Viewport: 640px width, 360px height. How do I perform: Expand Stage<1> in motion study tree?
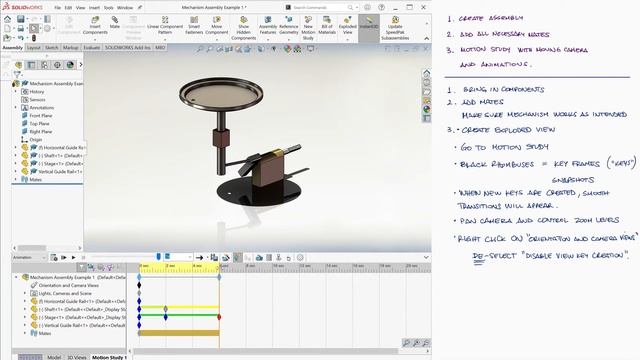tap(24, 317)
